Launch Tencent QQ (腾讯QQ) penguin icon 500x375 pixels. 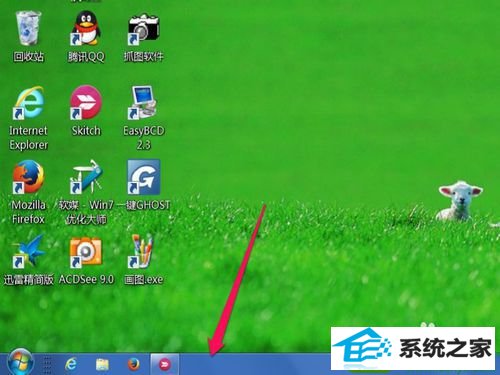86,28
